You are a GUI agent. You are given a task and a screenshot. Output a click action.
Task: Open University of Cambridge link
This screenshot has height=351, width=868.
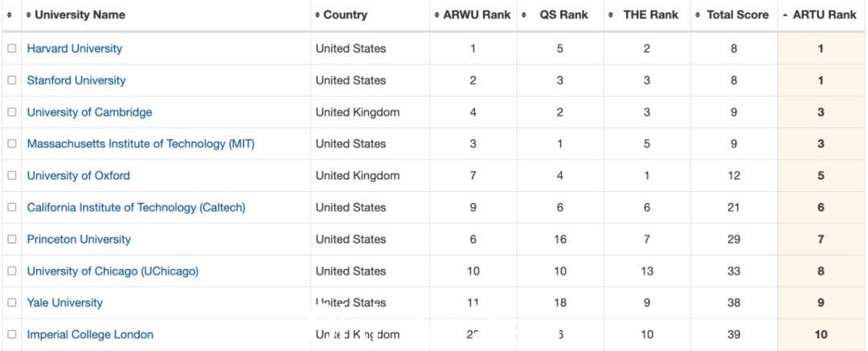click(90, 112)
